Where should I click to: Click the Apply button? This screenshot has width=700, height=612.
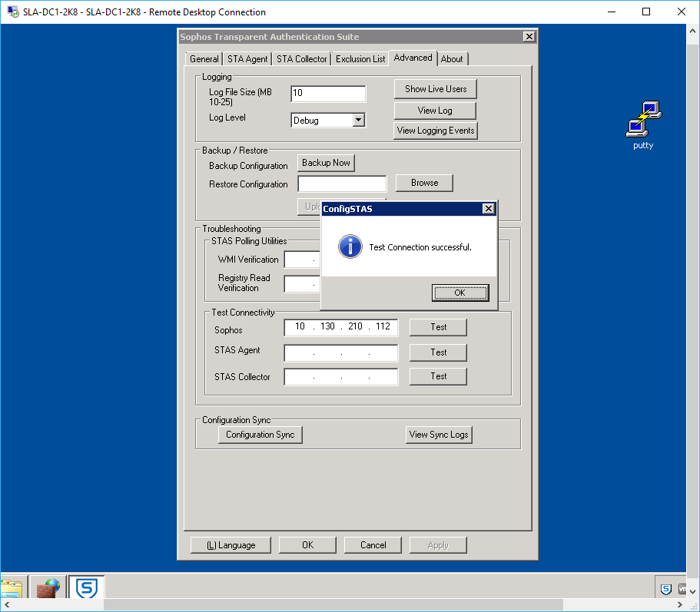point(438,545)
